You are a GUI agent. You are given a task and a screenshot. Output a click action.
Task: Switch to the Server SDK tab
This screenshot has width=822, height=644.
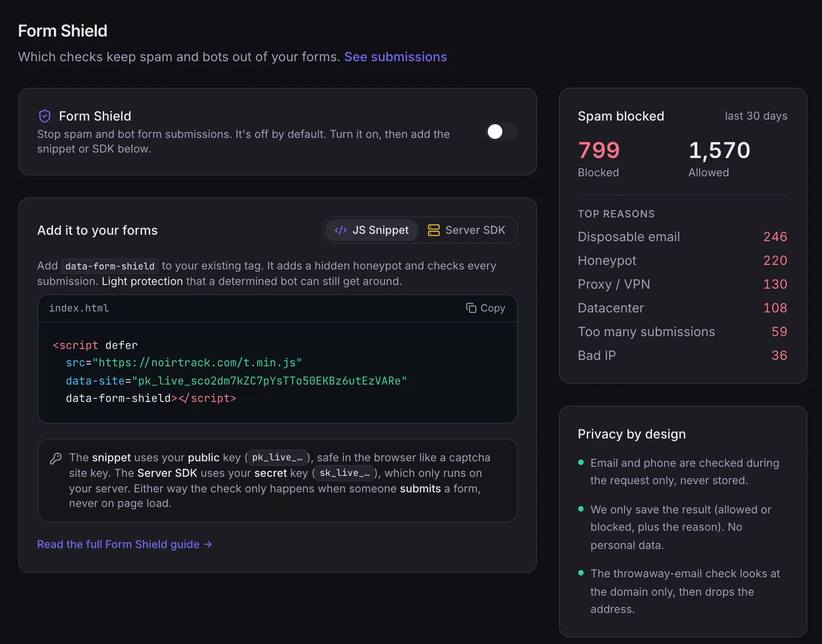tap(466, 230)
